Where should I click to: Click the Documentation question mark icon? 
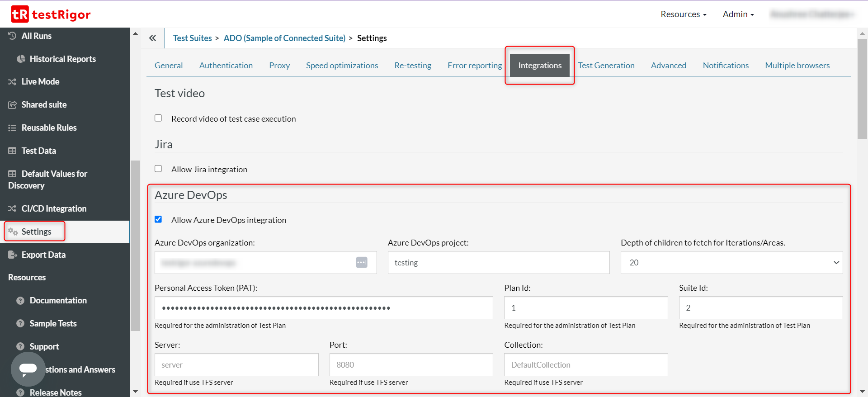pos(20,301)
